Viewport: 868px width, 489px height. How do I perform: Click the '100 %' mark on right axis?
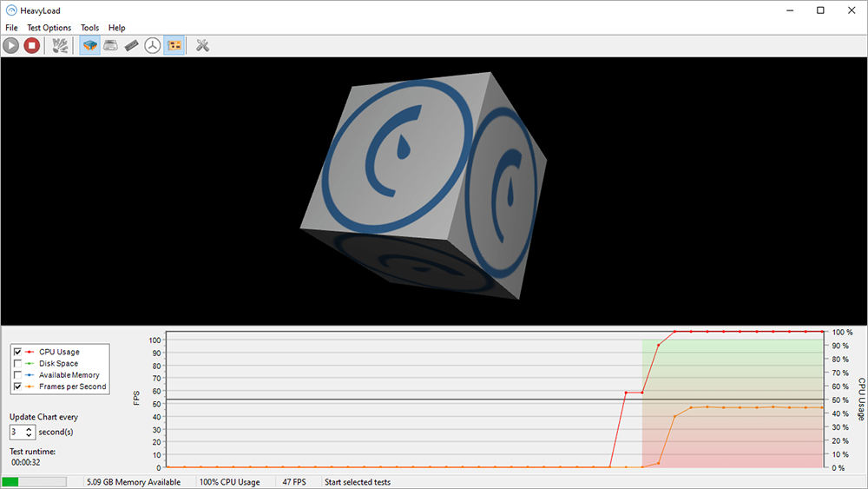(843, 333)
